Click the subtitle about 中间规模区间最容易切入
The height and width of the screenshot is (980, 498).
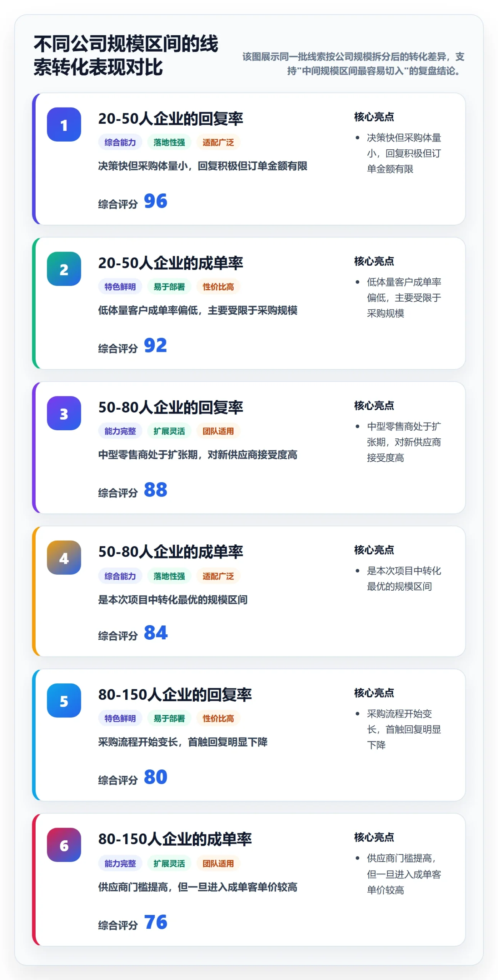pyautogui.click(x=353, y=64)
